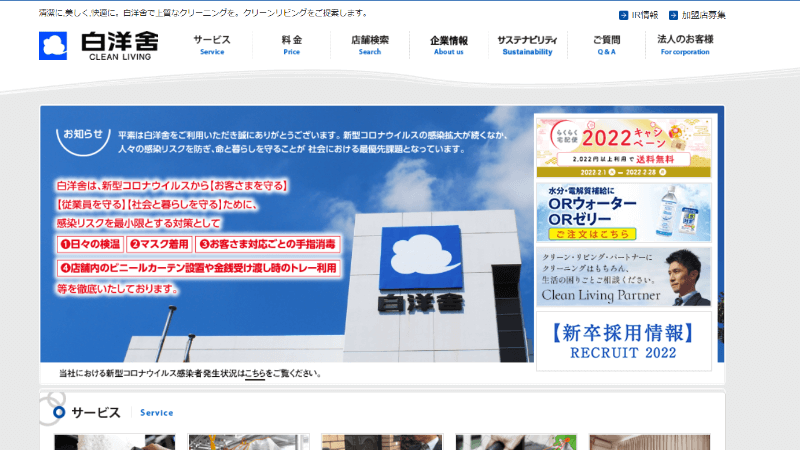Click the top tagline text クリーンリビングをご提案します
The height and width of the screenshot is (450, 800).
305,13
